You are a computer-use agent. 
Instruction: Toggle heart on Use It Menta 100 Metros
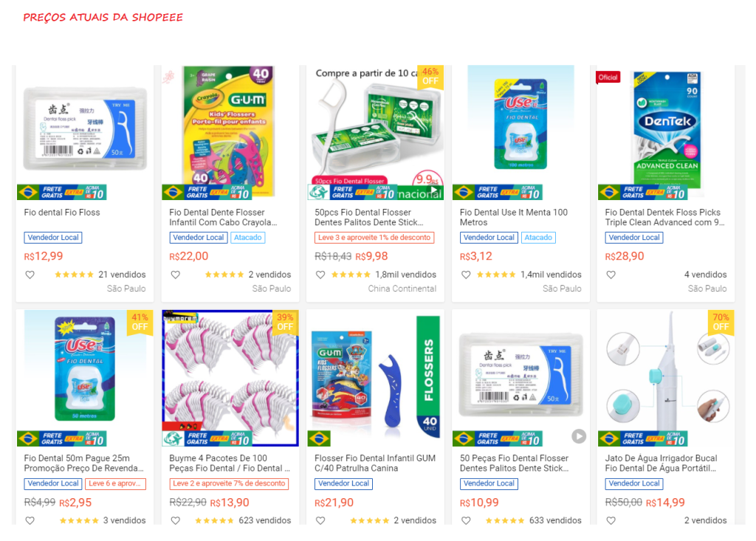466,275
